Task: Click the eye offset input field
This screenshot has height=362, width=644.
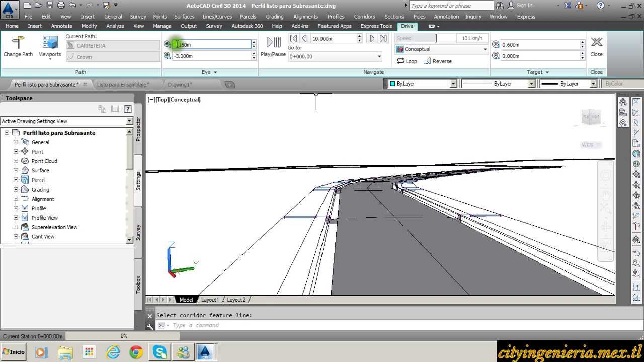Action: 211,45
